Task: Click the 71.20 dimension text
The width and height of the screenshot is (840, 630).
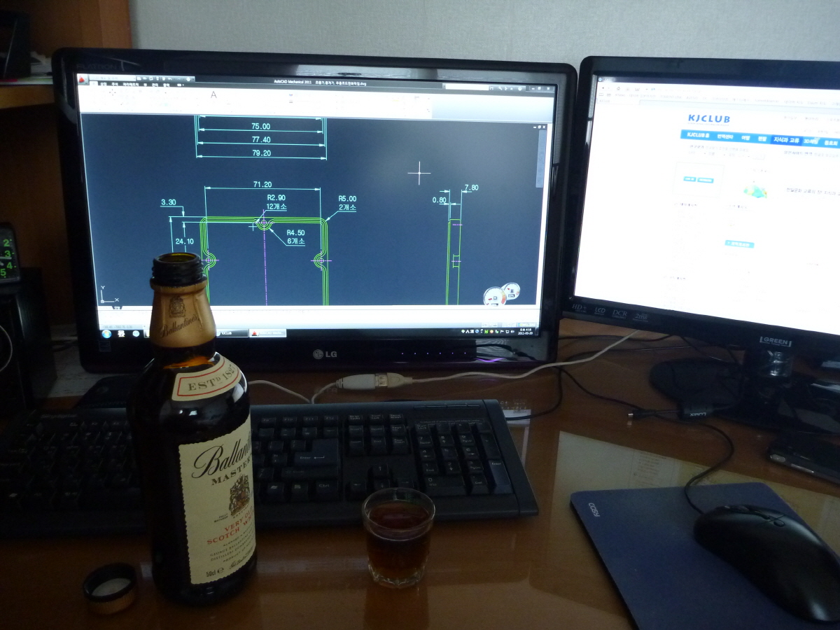Action: pos(262,184)
